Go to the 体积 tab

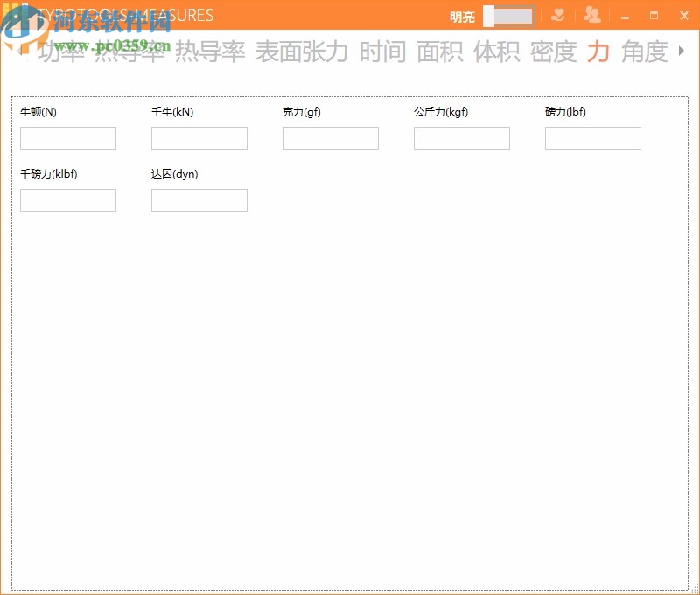click(496, 52)
